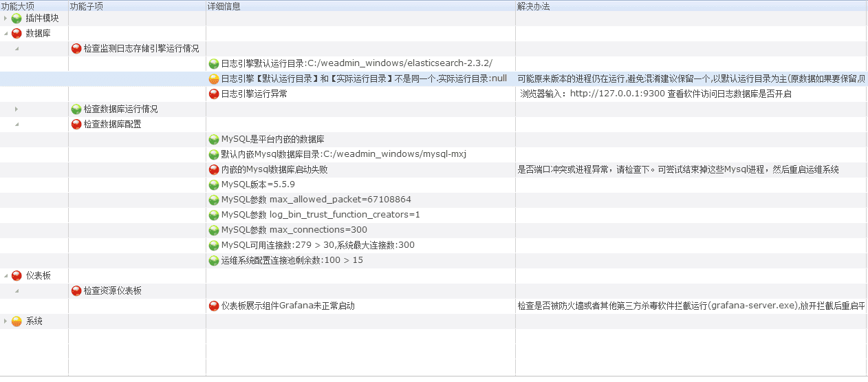Select the 仪表板 label
The height and width of the screenshot is (382, 868).
(38, 276)
